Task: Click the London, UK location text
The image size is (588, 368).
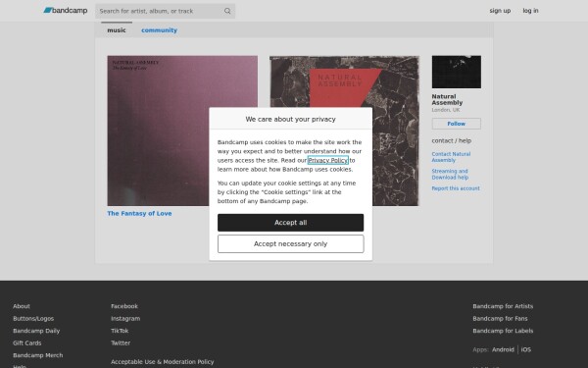Action: [446, 110]
